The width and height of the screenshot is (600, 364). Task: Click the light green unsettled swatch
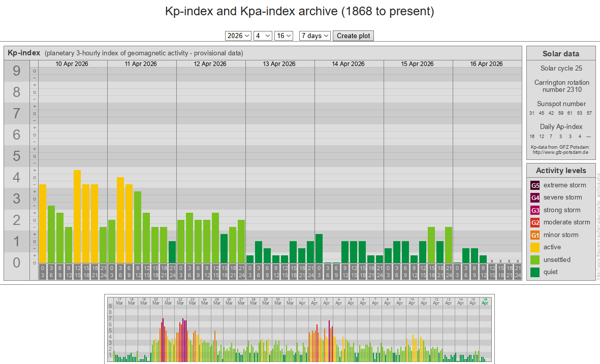coord(535,260)
